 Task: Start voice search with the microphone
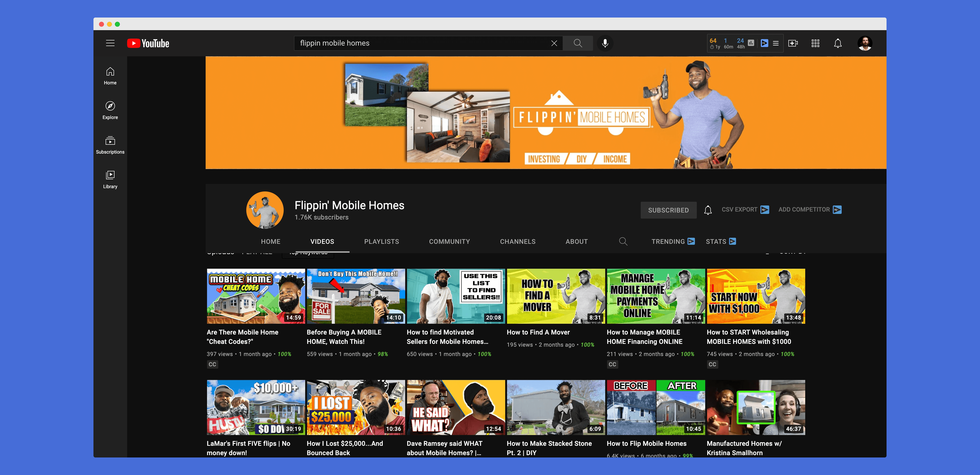point(605,43)
